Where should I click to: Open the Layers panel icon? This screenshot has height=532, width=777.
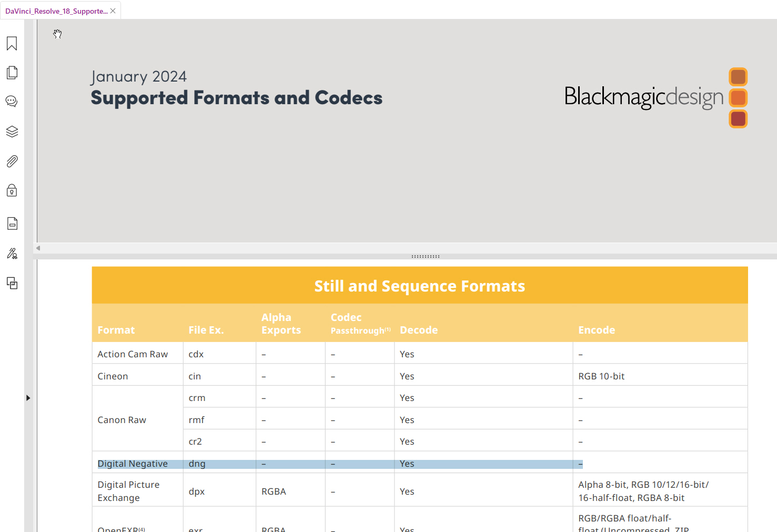pos(12,132)
